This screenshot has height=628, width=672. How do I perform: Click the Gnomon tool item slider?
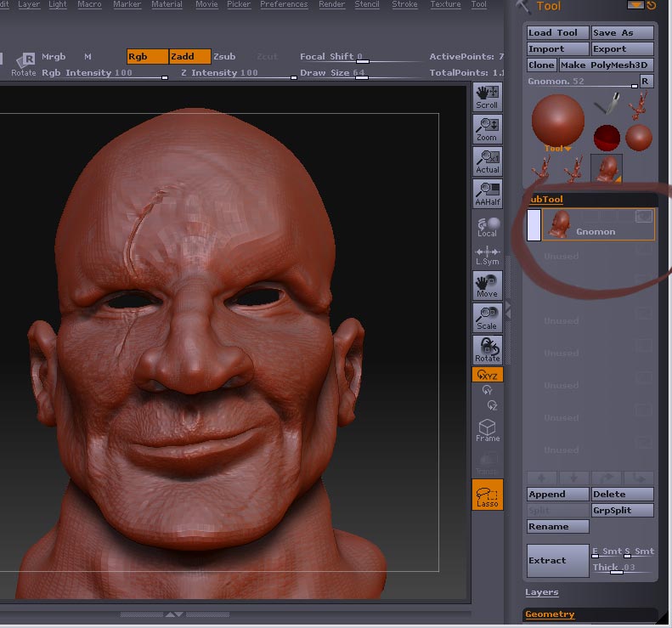[583, 82]
